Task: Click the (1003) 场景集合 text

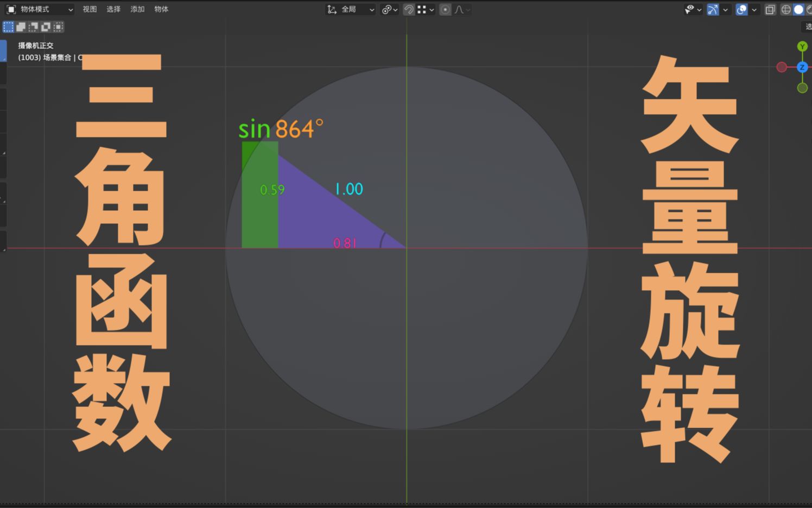Action: [x=45, y=58]
